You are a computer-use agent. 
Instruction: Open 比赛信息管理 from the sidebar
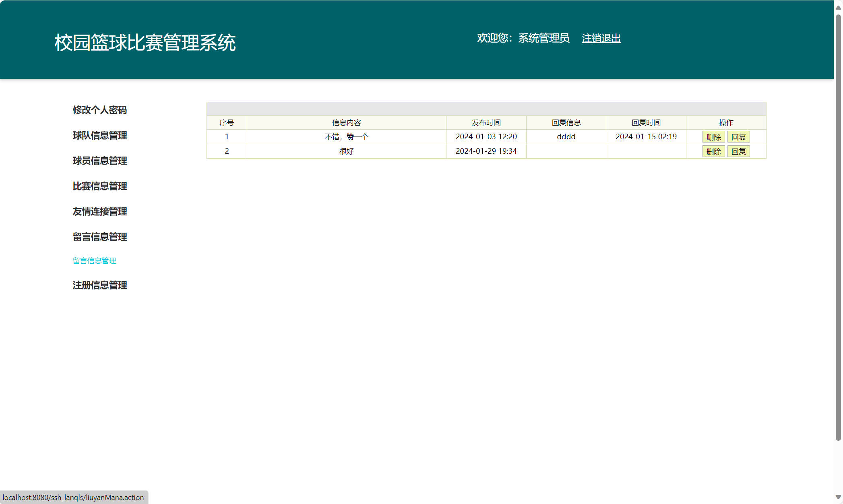coord(99,186)
